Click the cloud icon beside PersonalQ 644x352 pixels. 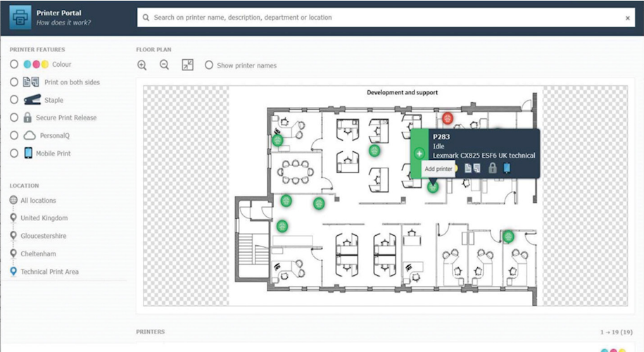[x=30, y=135]
